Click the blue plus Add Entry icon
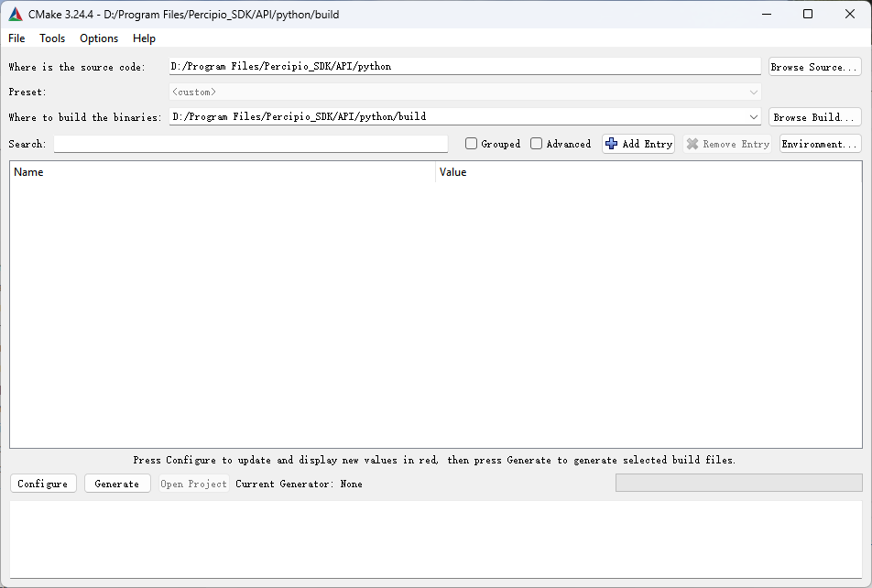 (612, 144)
